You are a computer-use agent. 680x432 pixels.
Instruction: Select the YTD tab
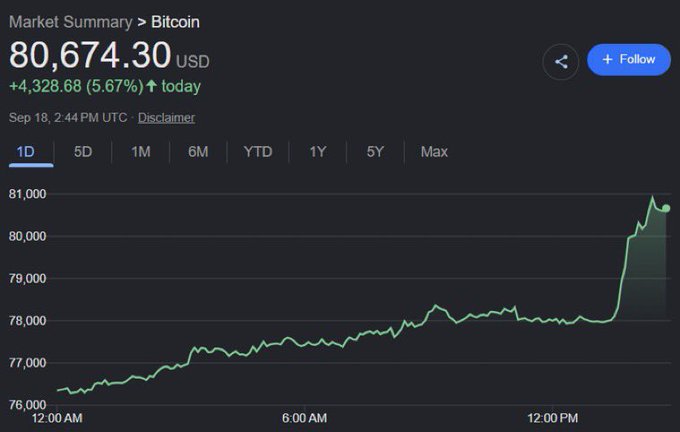coord(258,152)
